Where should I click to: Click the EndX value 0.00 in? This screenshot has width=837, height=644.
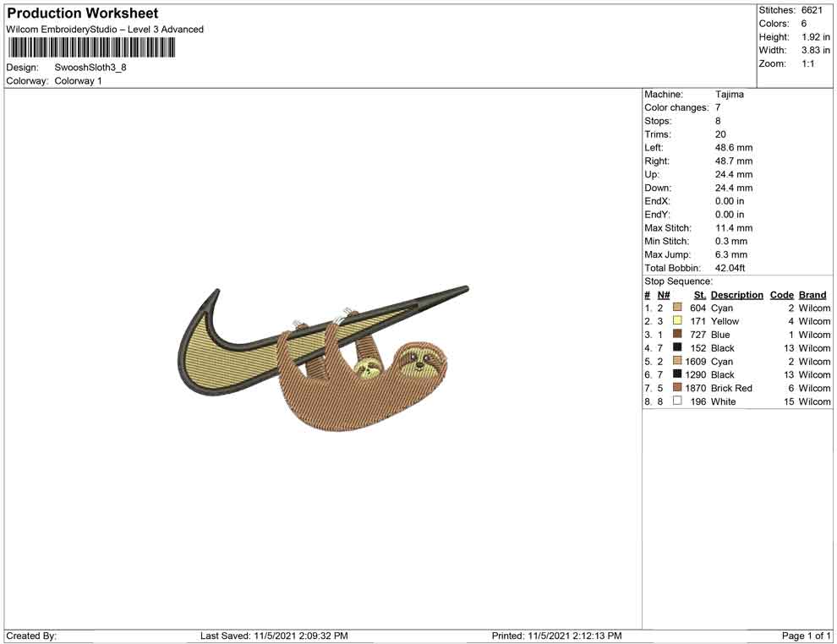pos(730,201)
